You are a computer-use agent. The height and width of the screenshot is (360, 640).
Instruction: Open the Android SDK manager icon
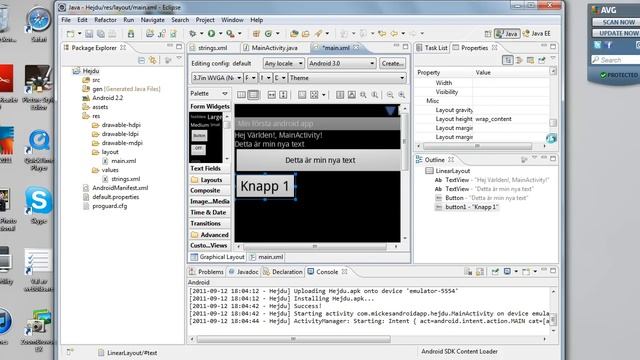tap(131, 34)
